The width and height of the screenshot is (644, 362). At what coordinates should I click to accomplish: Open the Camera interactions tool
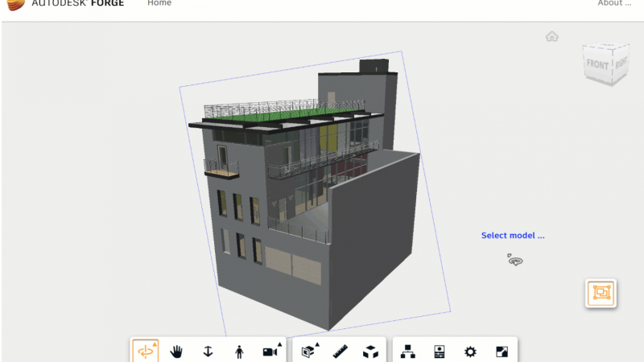tap(270, 352)
